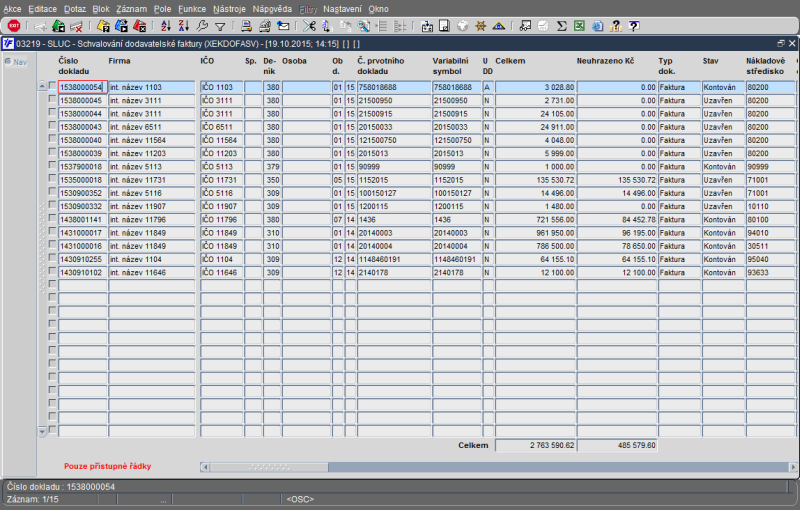Open the Nástroje menu

(229, 9)
